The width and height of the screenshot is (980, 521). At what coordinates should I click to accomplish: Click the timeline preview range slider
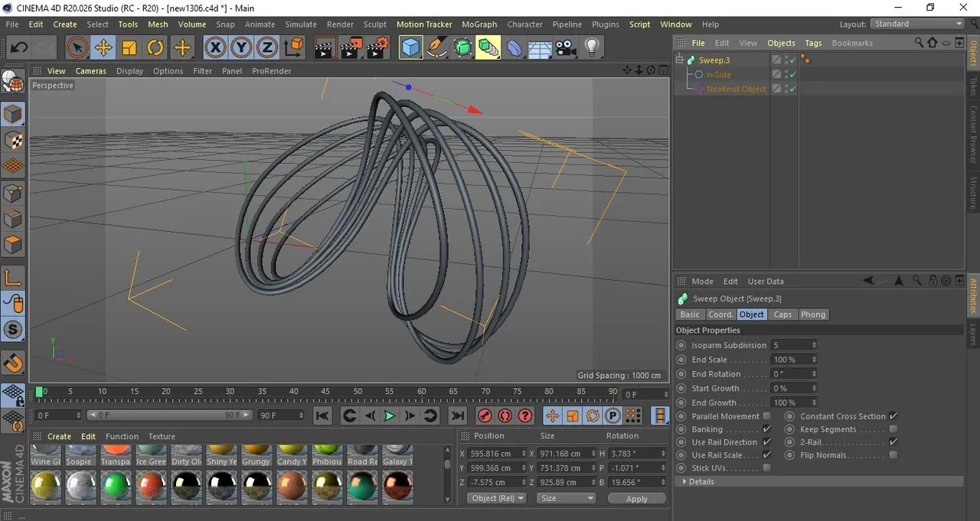click(x=168, y=415)
